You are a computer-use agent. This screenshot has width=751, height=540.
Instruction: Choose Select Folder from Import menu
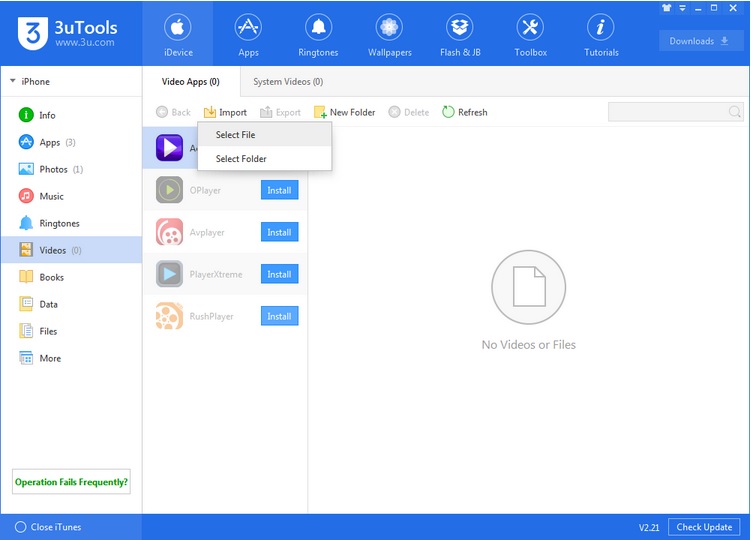(x=264, y=159)
